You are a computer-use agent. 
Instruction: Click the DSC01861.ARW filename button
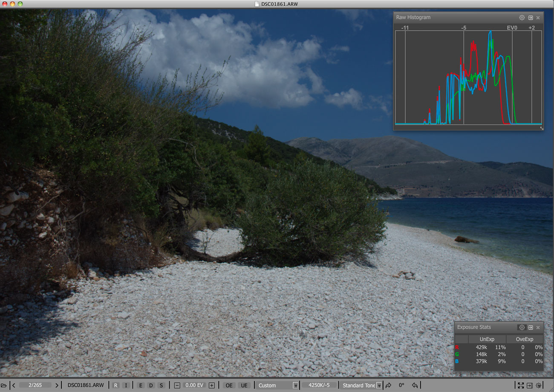point(85,385)
